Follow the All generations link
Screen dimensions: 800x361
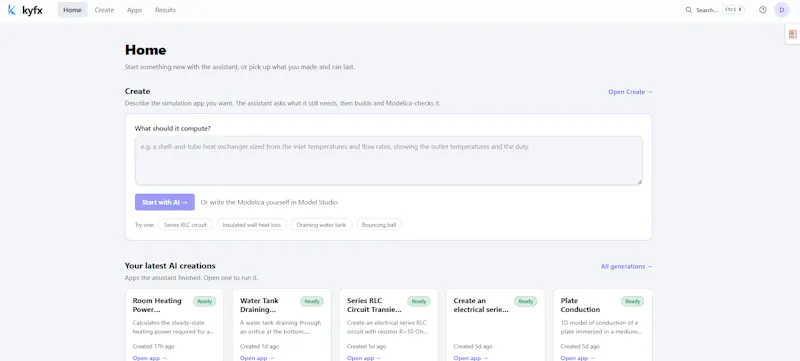click(627, 266)
